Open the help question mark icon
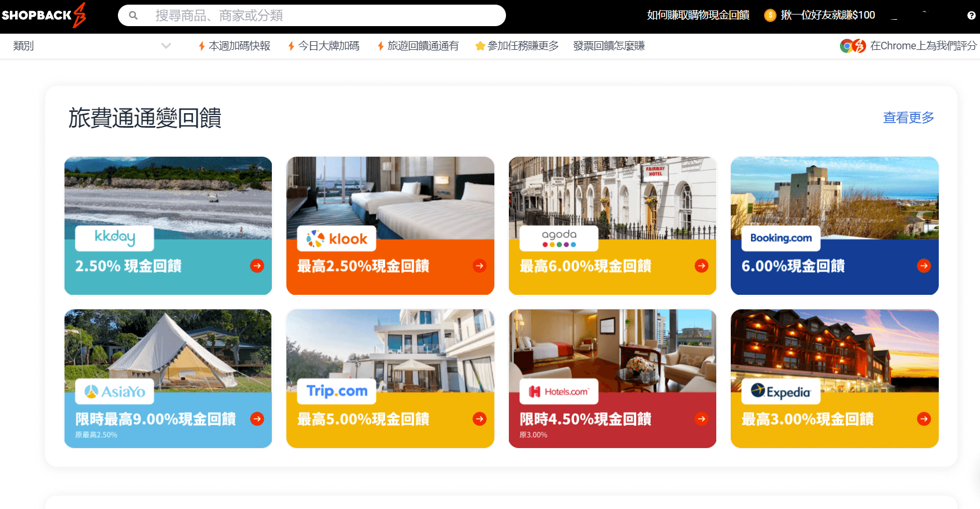 point(971,16)
